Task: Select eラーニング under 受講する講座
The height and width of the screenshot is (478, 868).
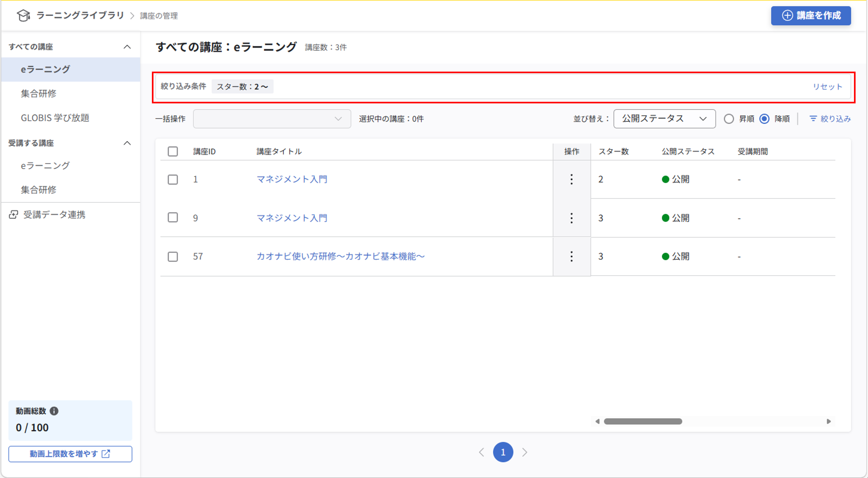Action: pyautogui.click(x=70, y=166)
